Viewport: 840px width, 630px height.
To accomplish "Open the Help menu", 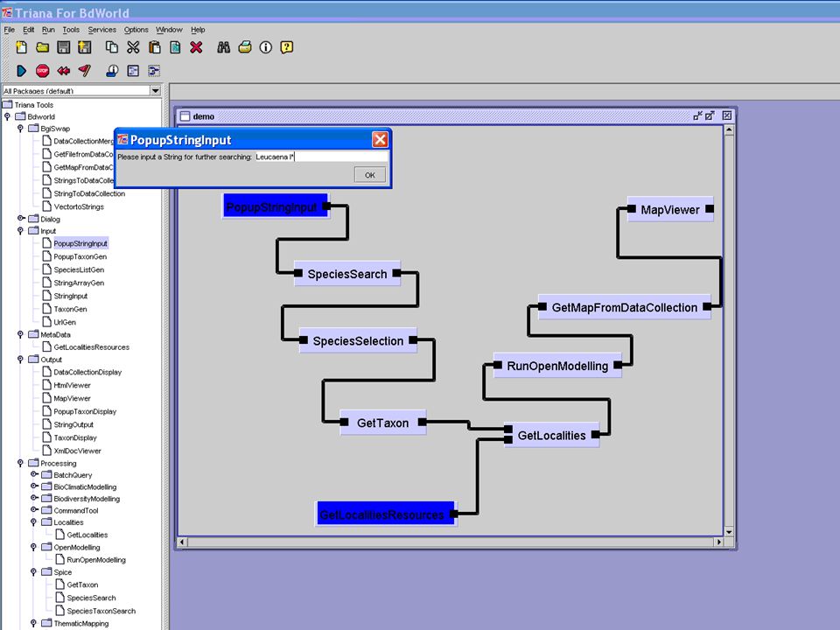I will (x=198, y=30).
